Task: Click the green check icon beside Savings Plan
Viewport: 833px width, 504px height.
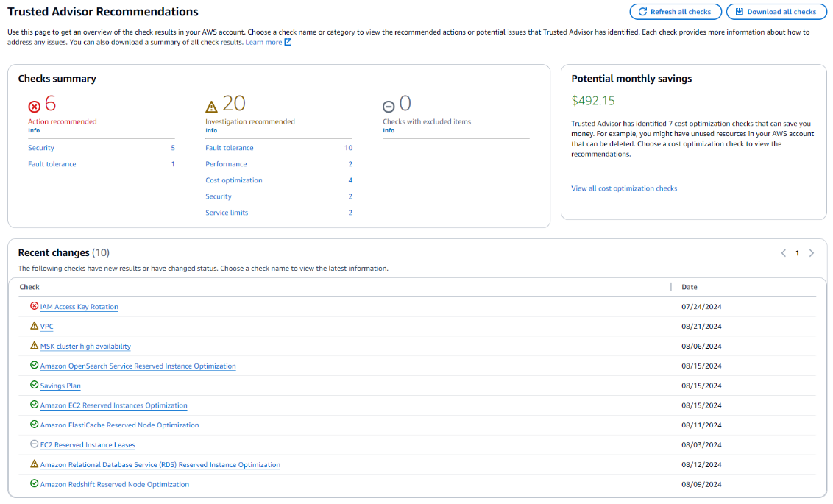Action: pyautogui.click(x=34, y=385)
